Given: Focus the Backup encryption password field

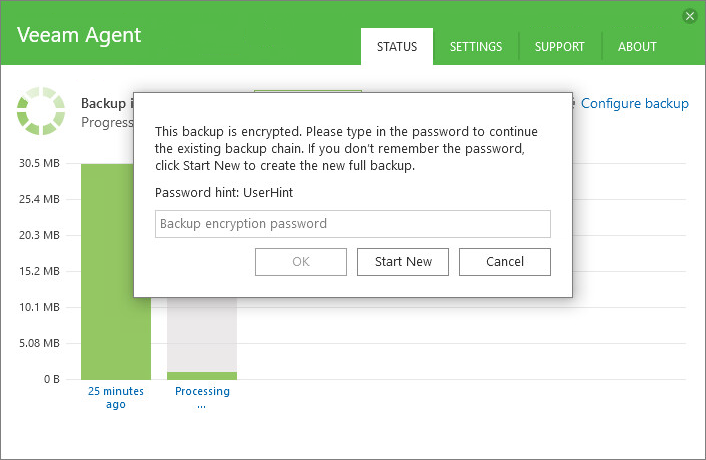Looking at the screenshot, I should [x=353, y=224].
